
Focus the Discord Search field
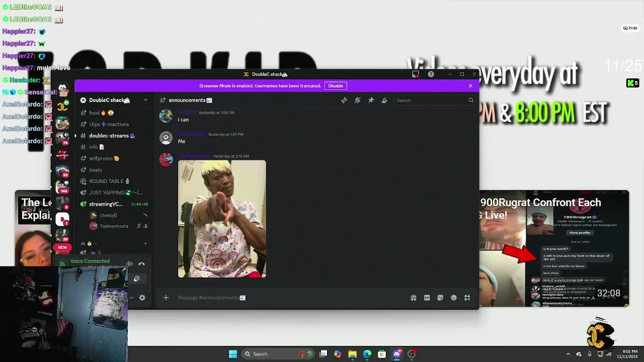tap(434, 100)
